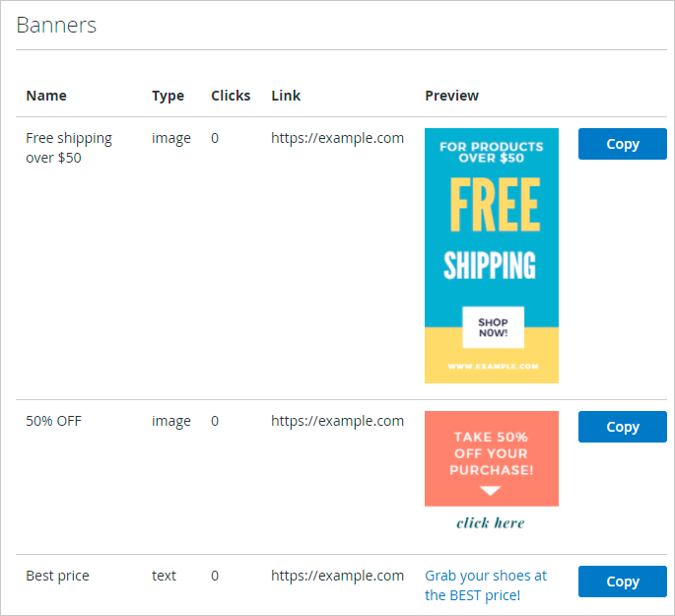Click the Name column header
This screenshot has height=616, width=675.
tap(46, 96)
